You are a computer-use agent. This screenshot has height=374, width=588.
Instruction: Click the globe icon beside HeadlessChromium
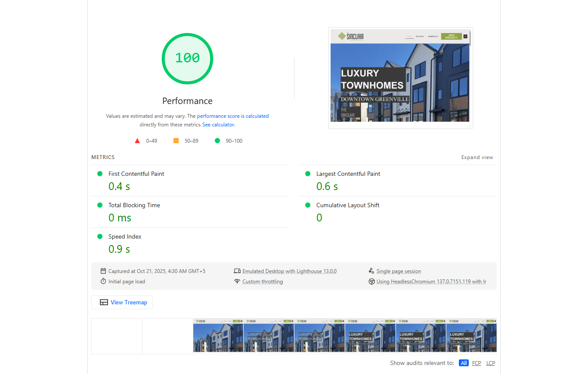point(371,282)
